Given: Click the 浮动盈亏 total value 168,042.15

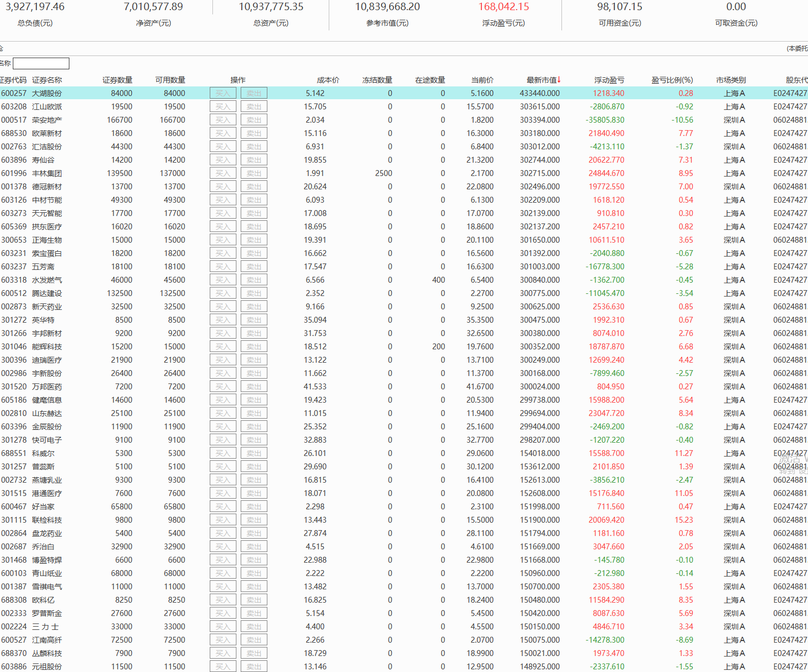Looking at the screenshot, I should (503, 7).
